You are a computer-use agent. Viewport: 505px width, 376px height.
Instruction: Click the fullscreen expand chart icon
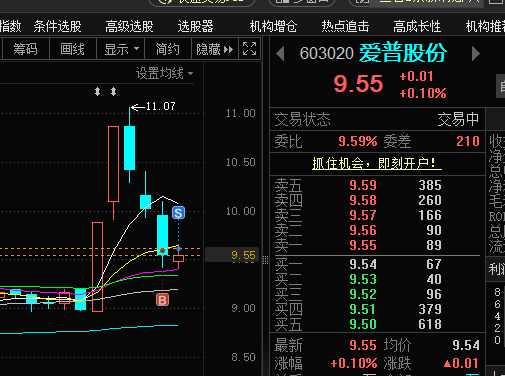point(249,49)
